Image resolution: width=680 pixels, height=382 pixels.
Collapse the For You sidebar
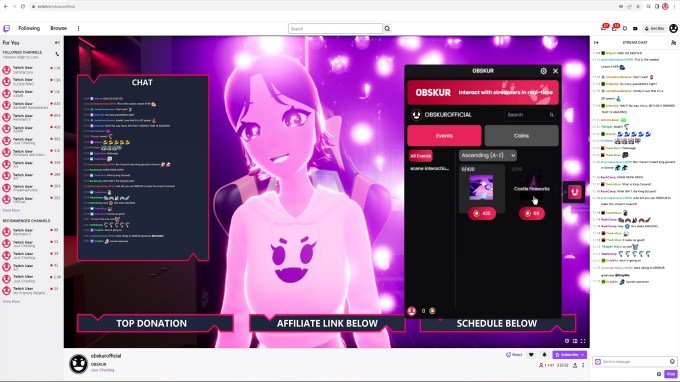[57, 42]
